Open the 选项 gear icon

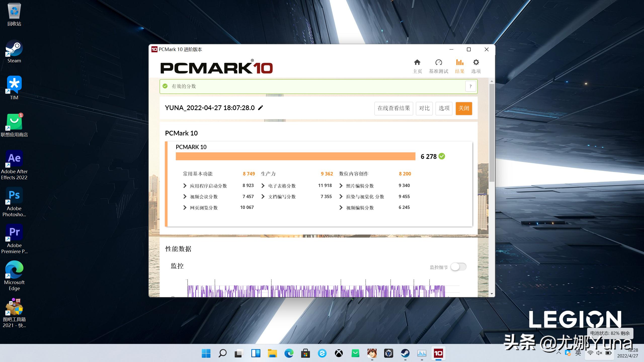pos(476,63)
